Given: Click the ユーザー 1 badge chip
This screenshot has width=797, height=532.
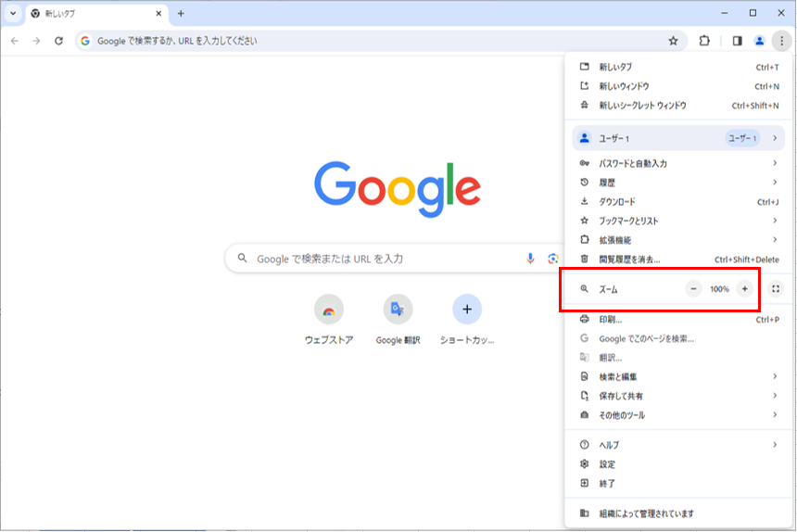Looking at the screenshot, I should (742, 138).
